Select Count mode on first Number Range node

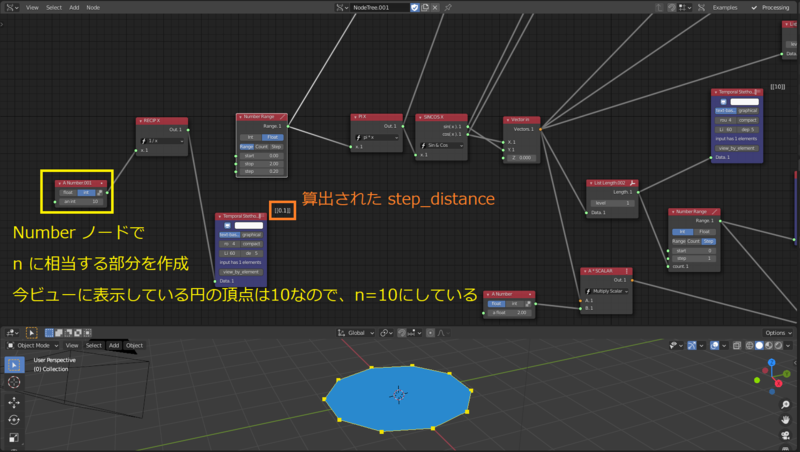pyautogui.click(x=261, y=146)
